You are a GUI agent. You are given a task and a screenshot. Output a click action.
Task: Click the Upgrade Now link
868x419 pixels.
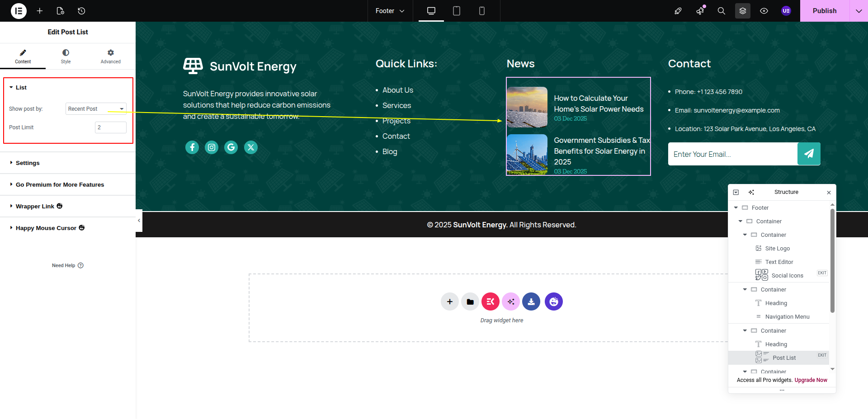(811, 380)
